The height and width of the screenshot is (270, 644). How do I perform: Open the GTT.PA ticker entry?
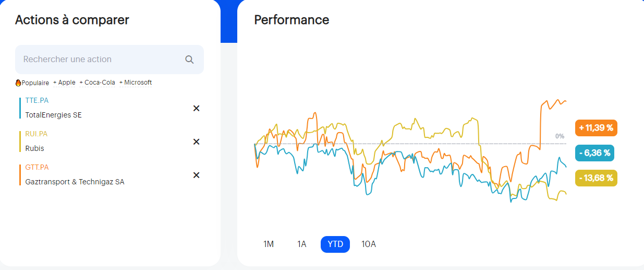click(37, 167)
